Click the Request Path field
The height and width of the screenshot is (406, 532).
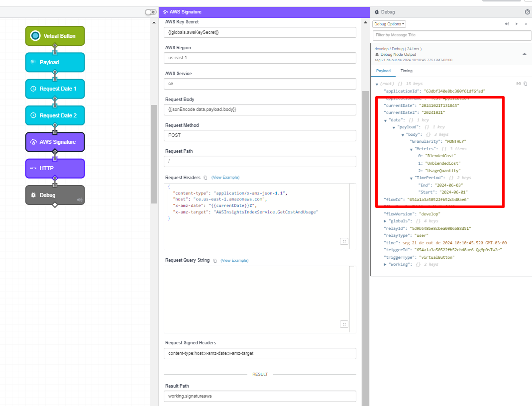[260, 161]
